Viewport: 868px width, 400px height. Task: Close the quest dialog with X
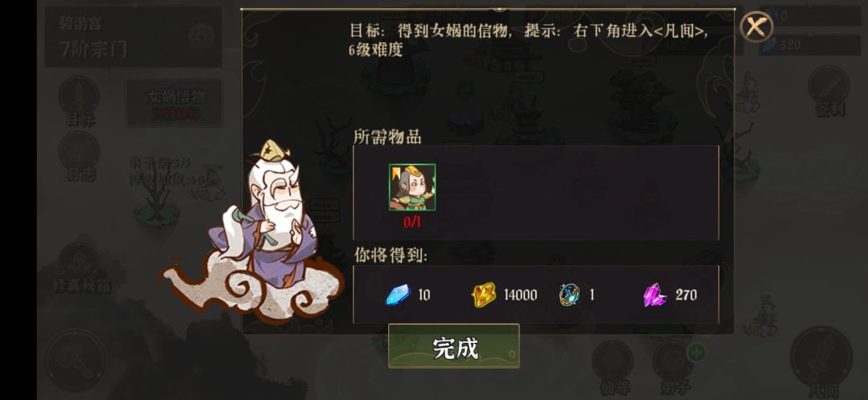coord(756,27)
